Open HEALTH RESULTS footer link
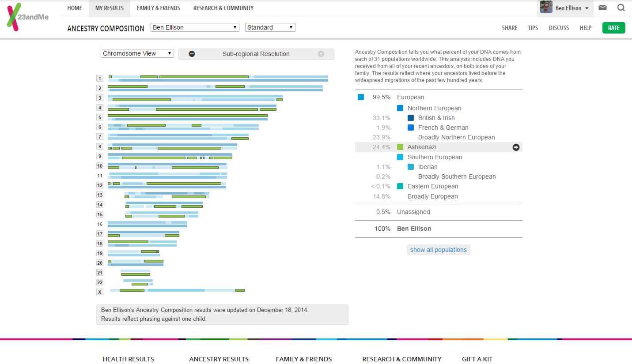 pos(129,359)
